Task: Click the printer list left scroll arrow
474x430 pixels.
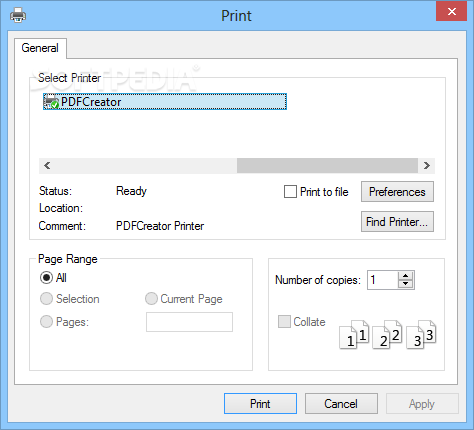Action: pyautogui.click(x=47, y=166)
